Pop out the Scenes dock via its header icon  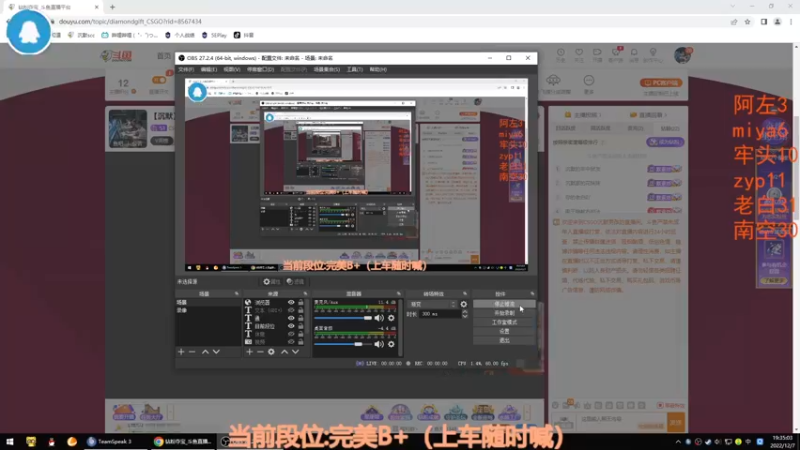pos(236,294)
